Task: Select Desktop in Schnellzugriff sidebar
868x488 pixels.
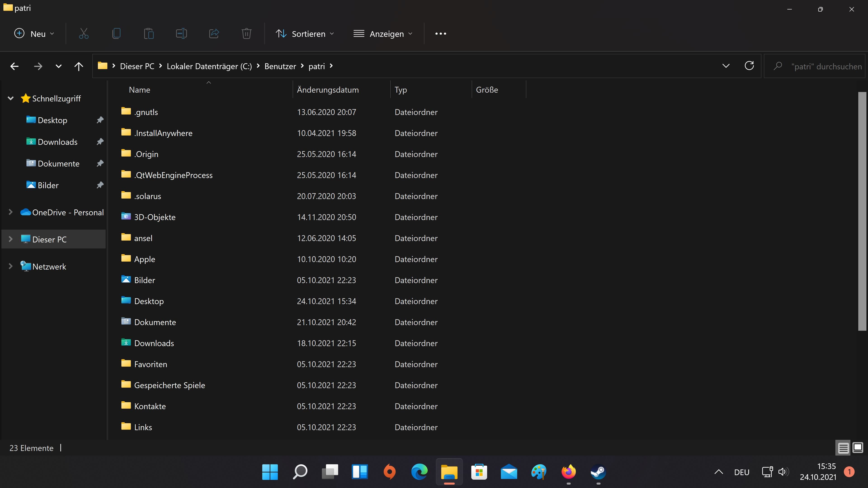Action: (x=53, y=120)
